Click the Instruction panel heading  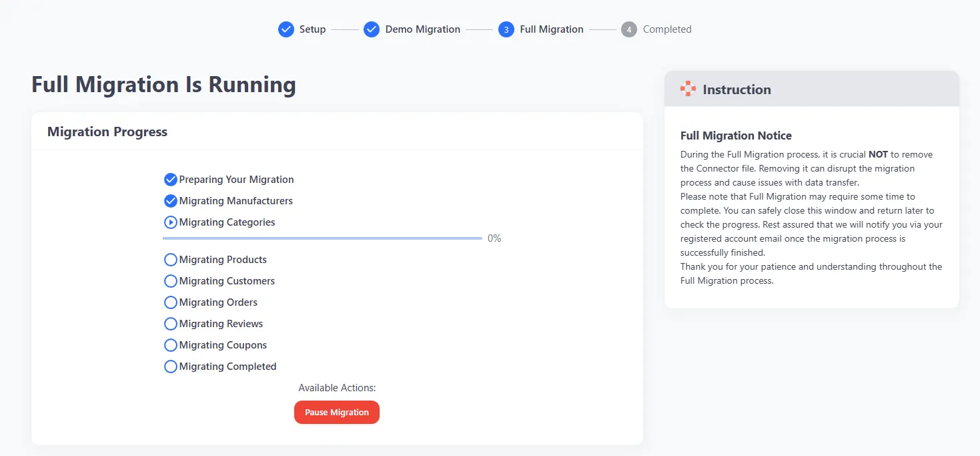(x=737, y=89)
